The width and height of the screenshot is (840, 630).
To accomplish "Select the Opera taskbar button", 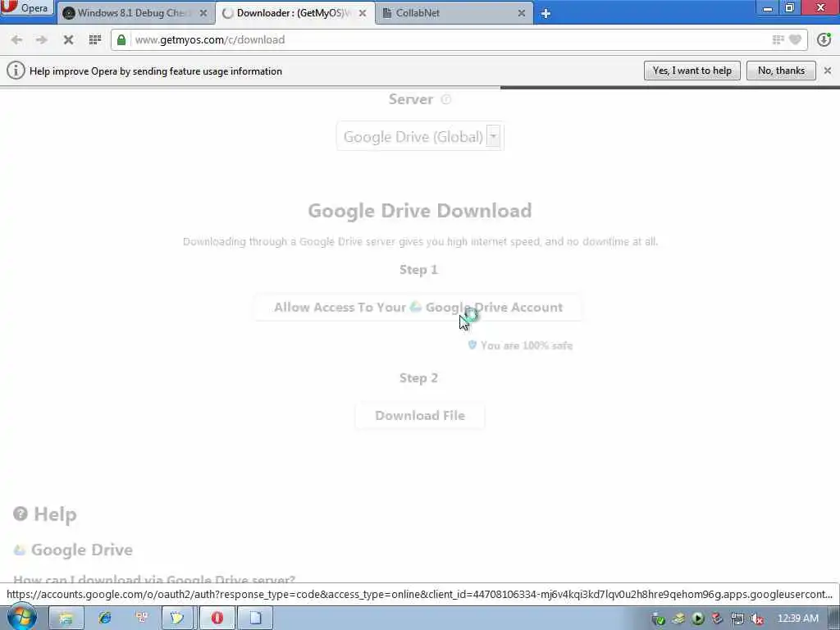I will [217, 619].
